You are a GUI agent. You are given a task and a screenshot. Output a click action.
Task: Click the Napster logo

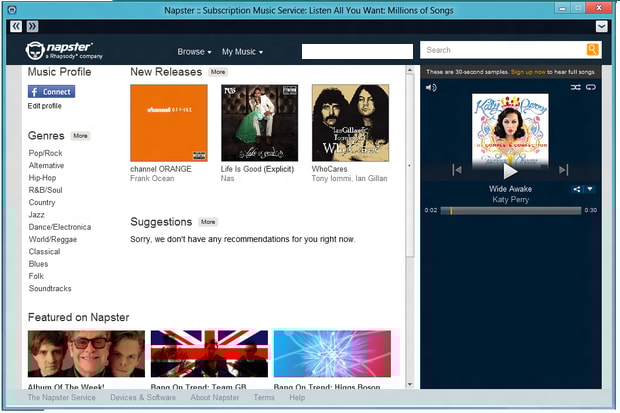64,51
